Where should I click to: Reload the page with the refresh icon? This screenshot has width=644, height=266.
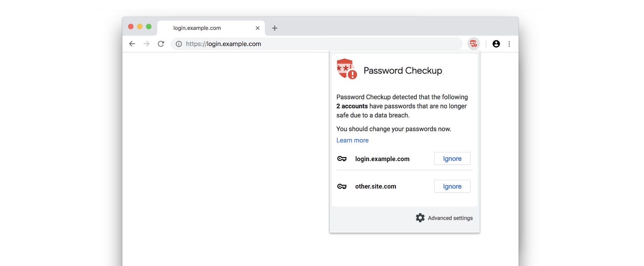click(x=161, y=44)
